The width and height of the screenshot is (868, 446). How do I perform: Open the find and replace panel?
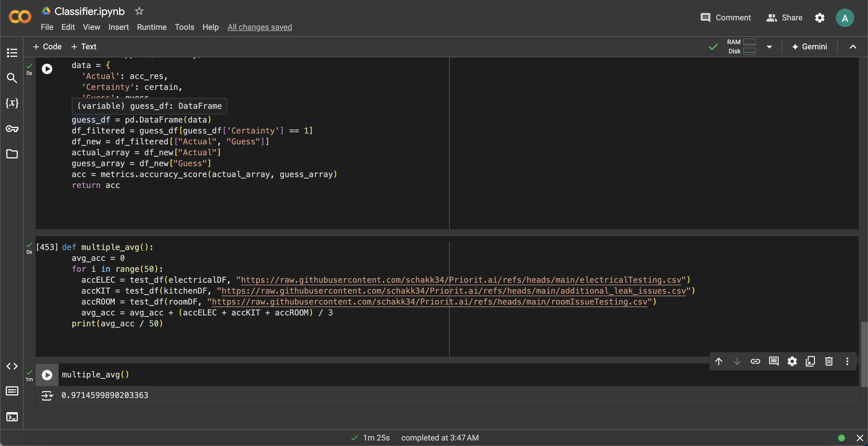click(x=12, y=78)
